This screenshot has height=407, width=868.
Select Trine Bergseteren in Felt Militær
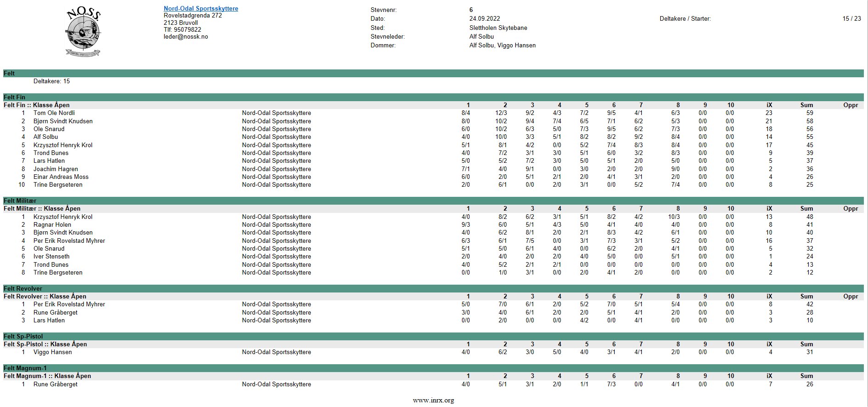tap(58, 273)
